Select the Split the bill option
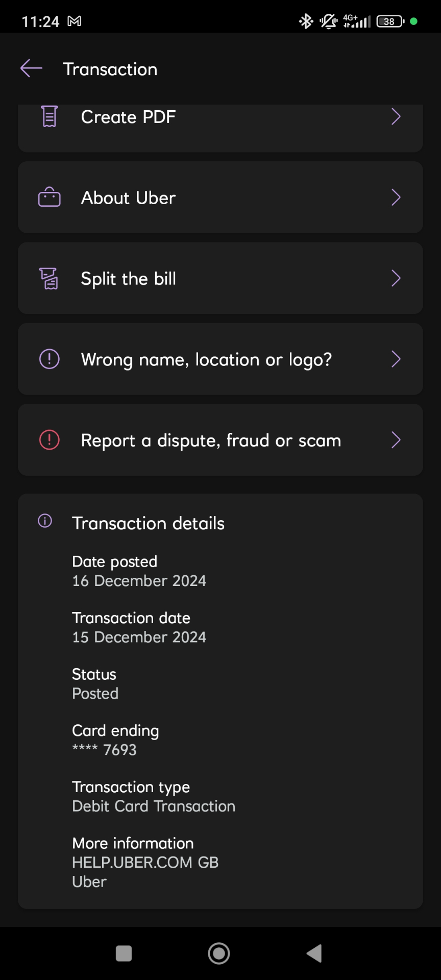Viewport: 441px width, 980px height. coord(129,279)
